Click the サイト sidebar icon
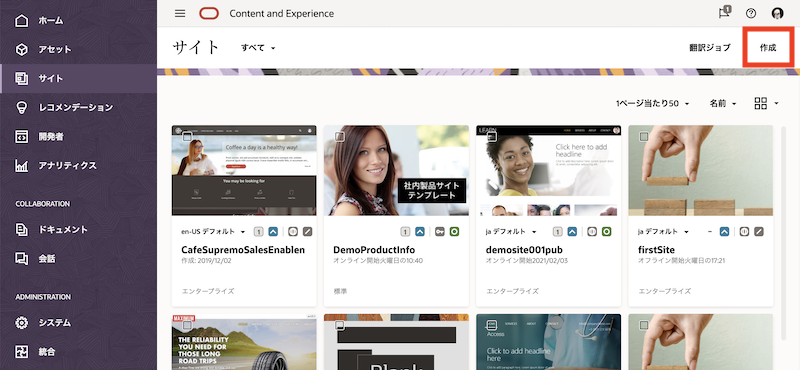The width and height of the screenshot is (800, 370). pyautogui.click(x=22, y=79)
